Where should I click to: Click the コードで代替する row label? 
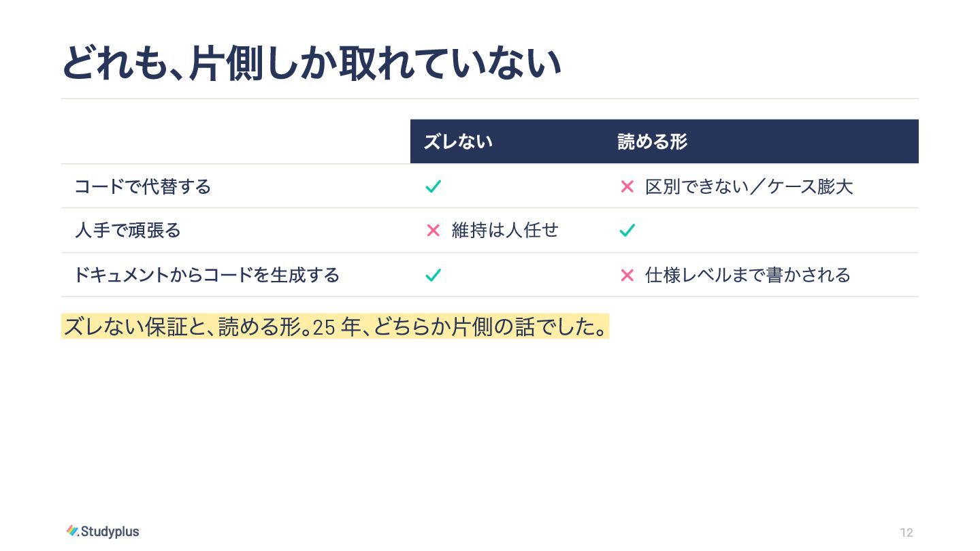143,186
